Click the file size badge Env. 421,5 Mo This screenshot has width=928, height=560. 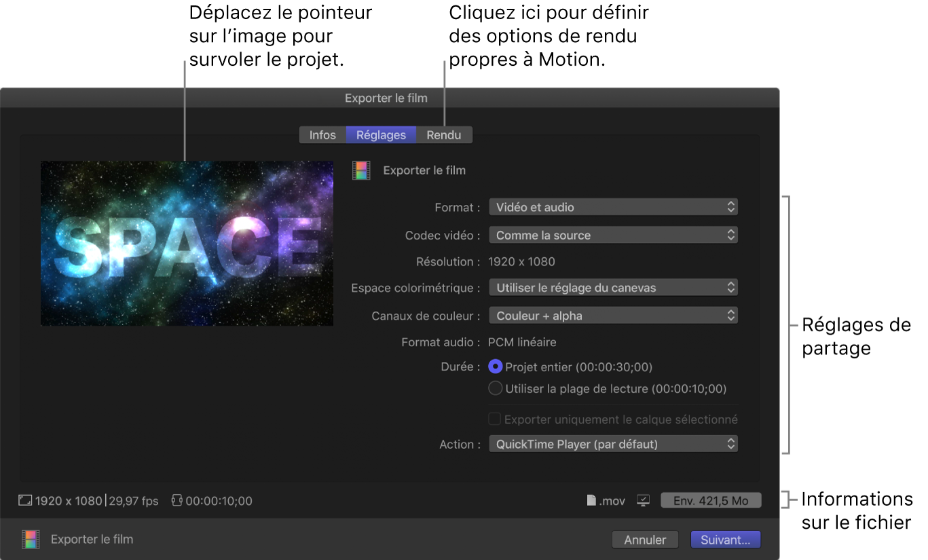(x=710, y=500)
